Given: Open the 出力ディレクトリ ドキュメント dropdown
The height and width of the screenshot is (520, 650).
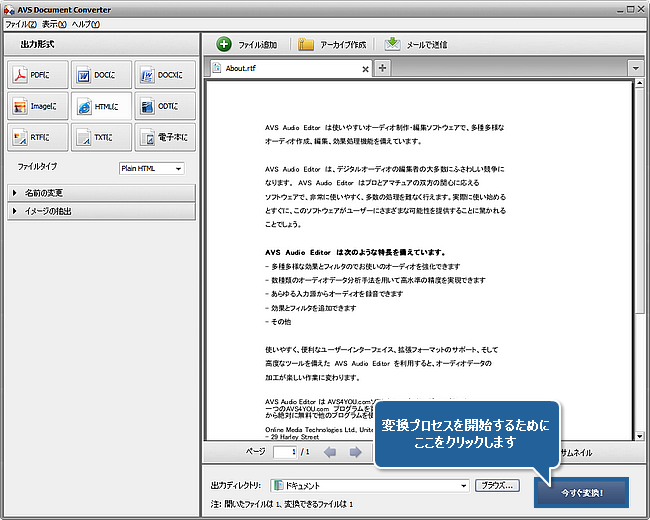Looking at the screenshot, I should (370, 486).
